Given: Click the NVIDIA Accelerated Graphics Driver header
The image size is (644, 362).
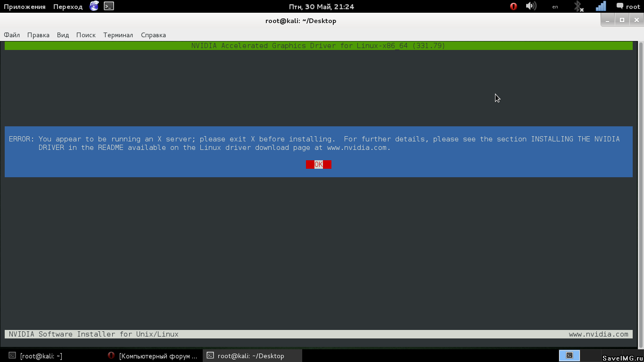Looking at the screenshot, I should 318,46.
